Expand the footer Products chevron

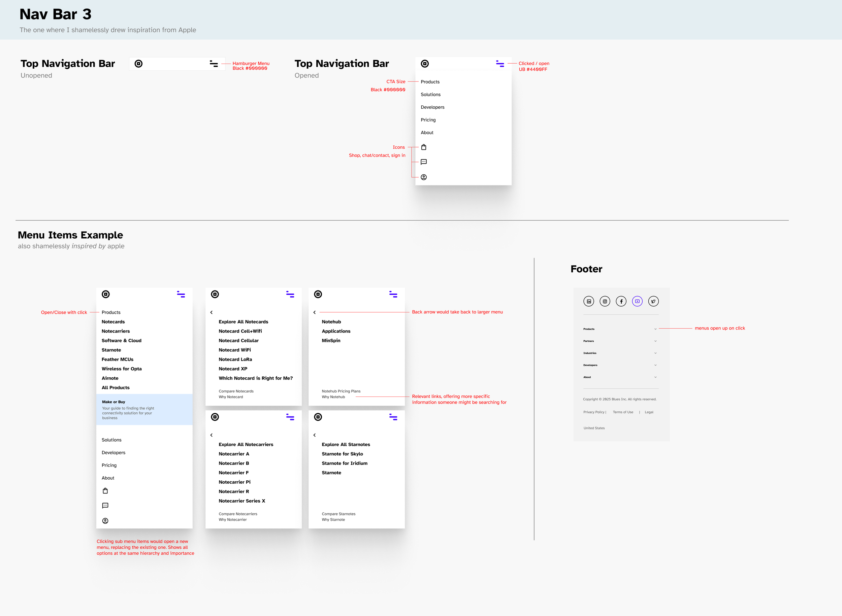(x=655, y=329)
